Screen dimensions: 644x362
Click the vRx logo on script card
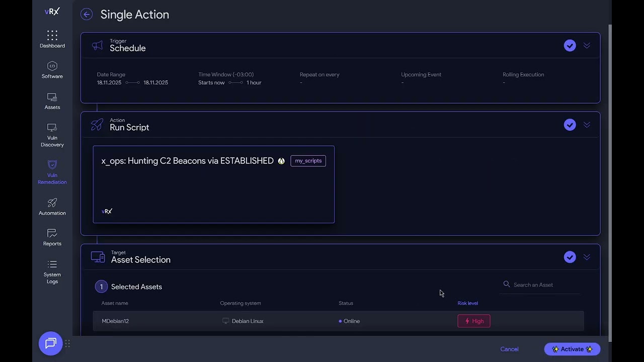pyautogui.click(x=107, y=211)
